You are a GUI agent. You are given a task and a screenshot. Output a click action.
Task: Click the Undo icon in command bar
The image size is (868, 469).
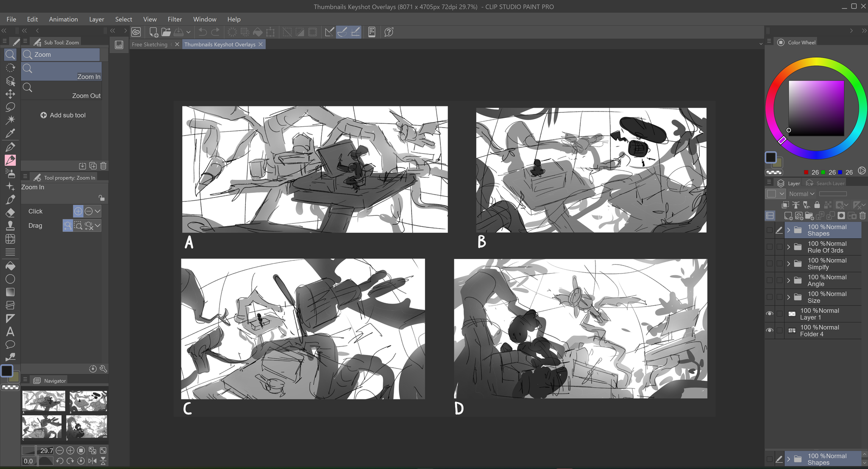pos(203,32)
